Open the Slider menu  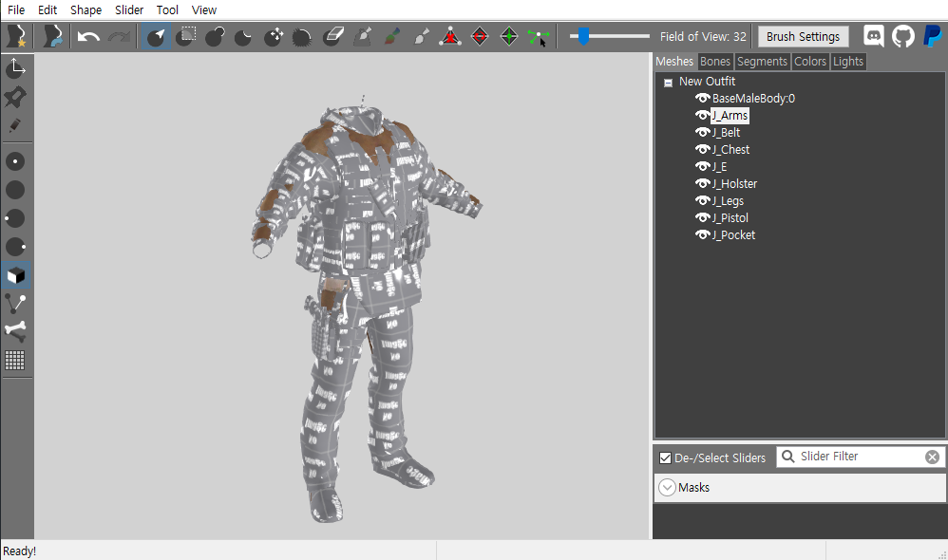pos(129,10)
